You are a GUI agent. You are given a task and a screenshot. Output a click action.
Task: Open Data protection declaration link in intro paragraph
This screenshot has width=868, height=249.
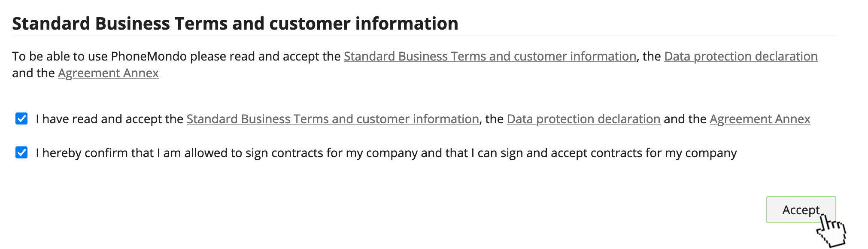point(741,56)
